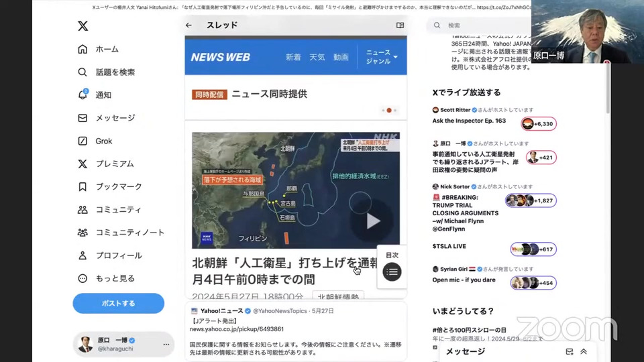Open Yahoo!ニュース profile name in post
Screen dimensions: 644x362
point(222,311)
